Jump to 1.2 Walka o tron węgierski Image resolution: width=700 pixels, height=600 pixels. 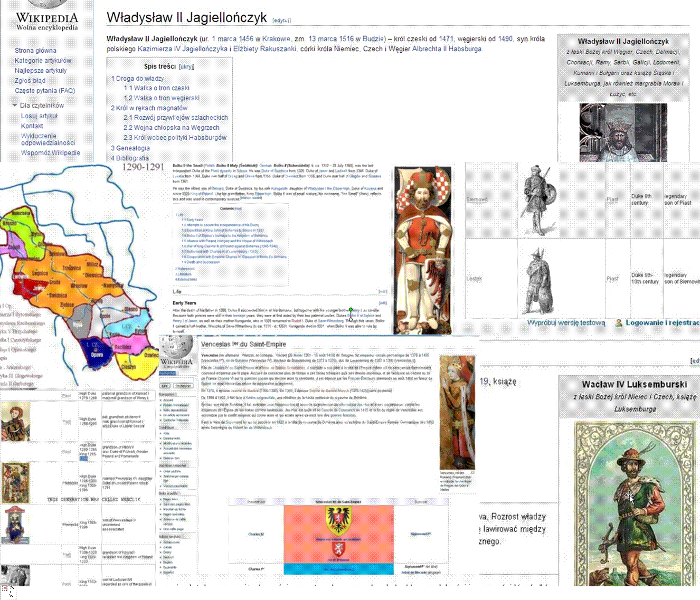[x=162, y=98]
